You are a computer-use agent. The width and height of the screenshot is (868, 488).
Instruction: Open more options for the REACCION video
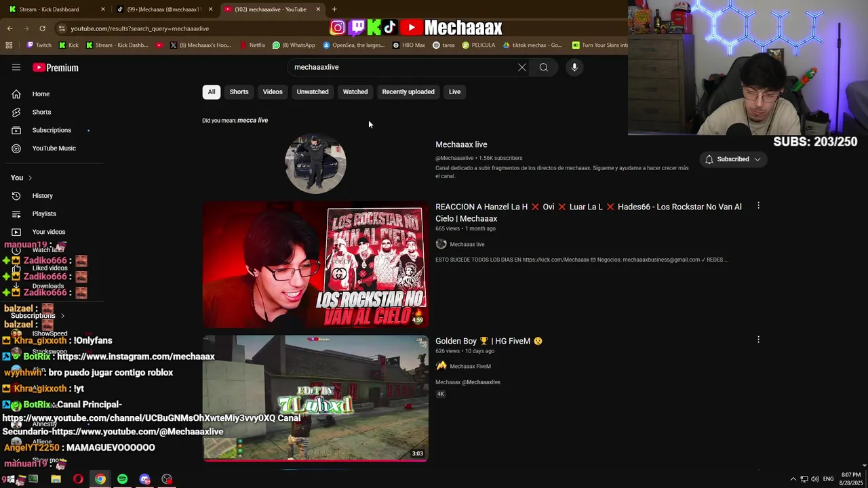(758, 205)
